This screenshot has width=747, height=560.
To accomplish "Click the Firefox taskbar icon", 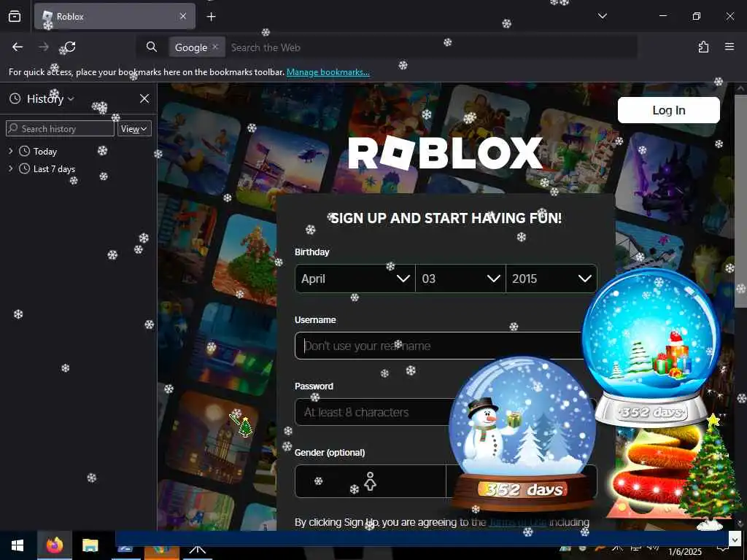I will (x=54, y=545).
